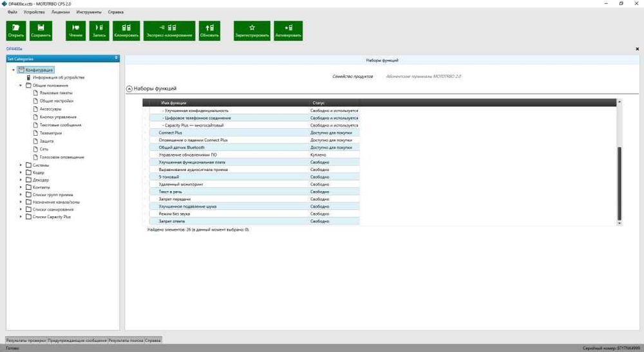Click the feature list scroll-down arrow
This screenshot has width=644, height=352.
pyautogui.click(x=620, y=223)
